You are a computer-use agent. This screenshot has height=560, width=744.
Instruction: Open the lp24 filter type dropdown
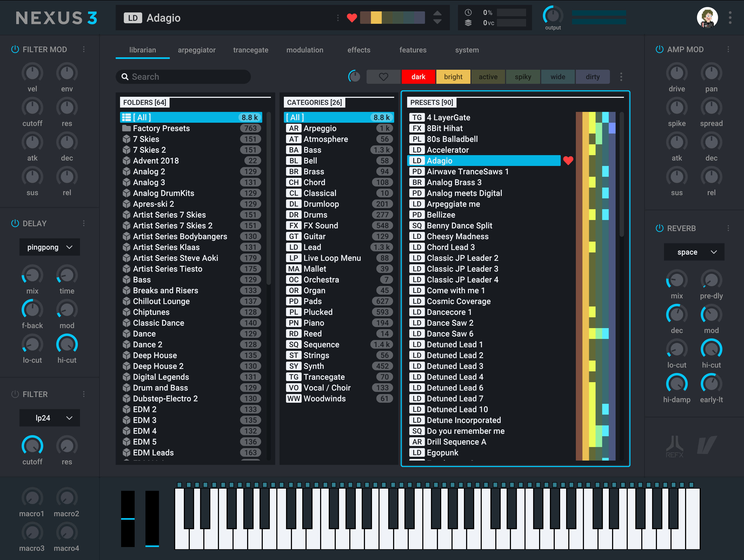pyautogui.click(x=49, y=418)
